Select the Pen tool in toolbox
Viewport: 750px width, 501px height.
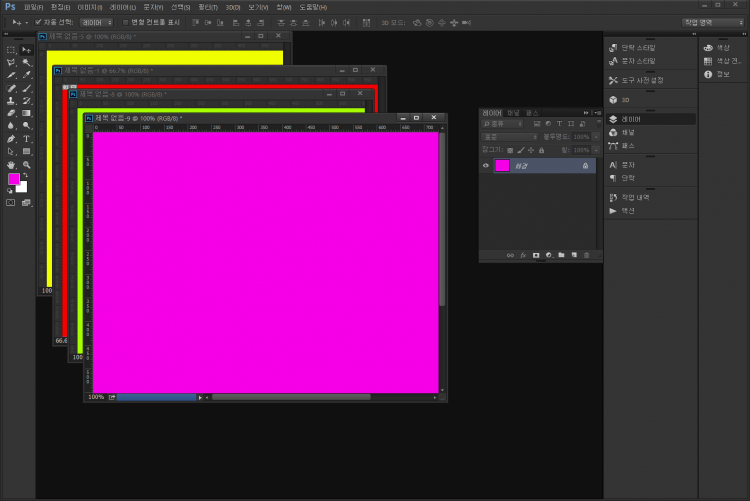point(11,139)
